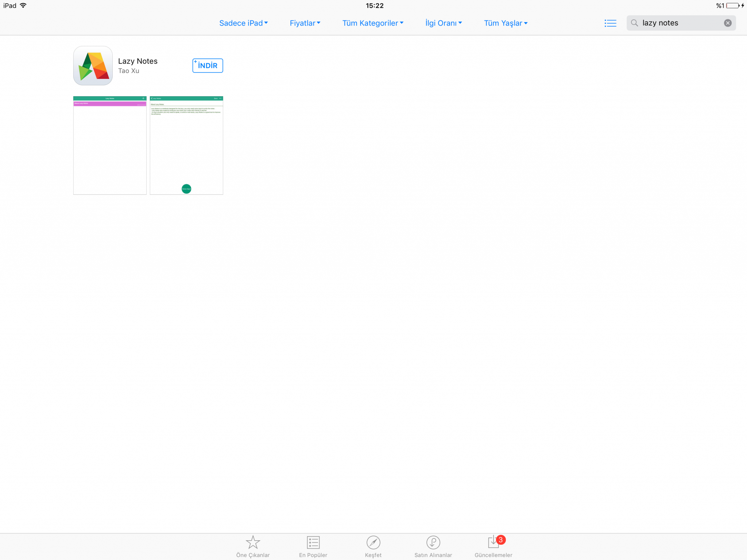Screen dimensions: 747x560
Task: View the first Lazy Notes screenshot
Action: pos(110,145)
